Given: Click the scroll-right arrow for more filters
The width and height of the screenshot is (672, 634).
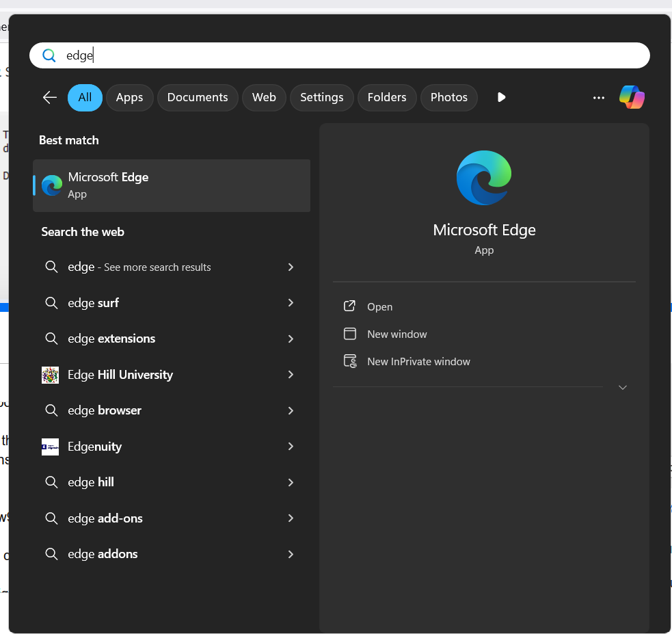Looking at the screenshot, I should click(x=501, y=97).
